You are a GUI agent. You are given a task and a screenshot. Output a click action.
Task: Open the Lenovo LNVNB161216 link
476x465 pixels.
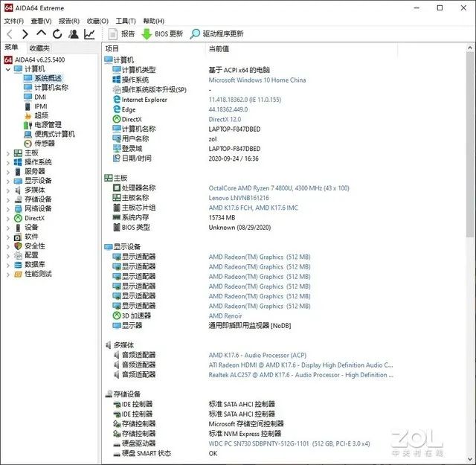click(x=239, y=198)
